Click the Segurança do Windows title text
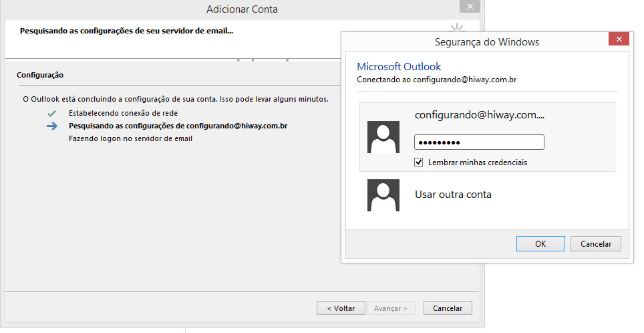This screenshot has height=333, width=644. click(x=487, y=42)
